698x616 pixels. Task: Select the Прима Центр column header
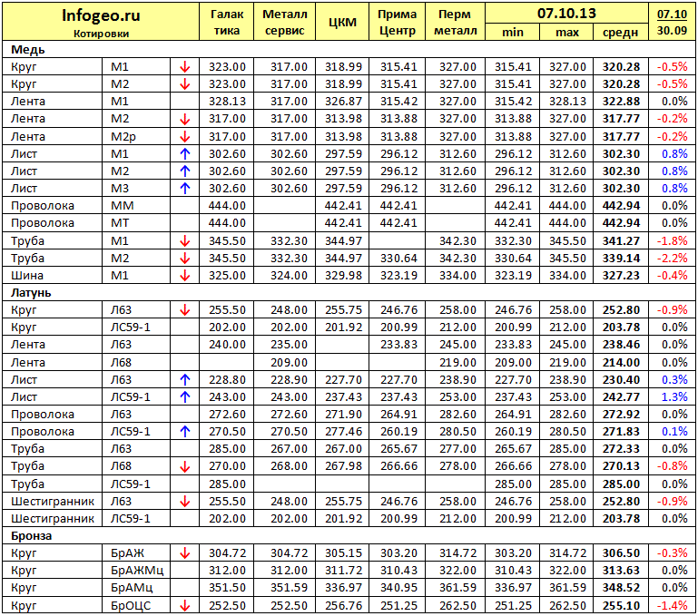click(x=397, y=23)
